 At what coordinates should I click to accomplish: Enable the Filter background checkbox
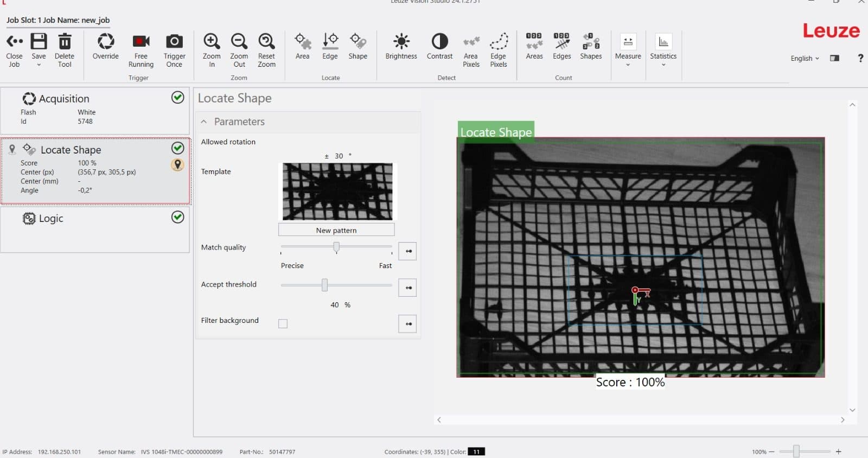coord(283,324)
